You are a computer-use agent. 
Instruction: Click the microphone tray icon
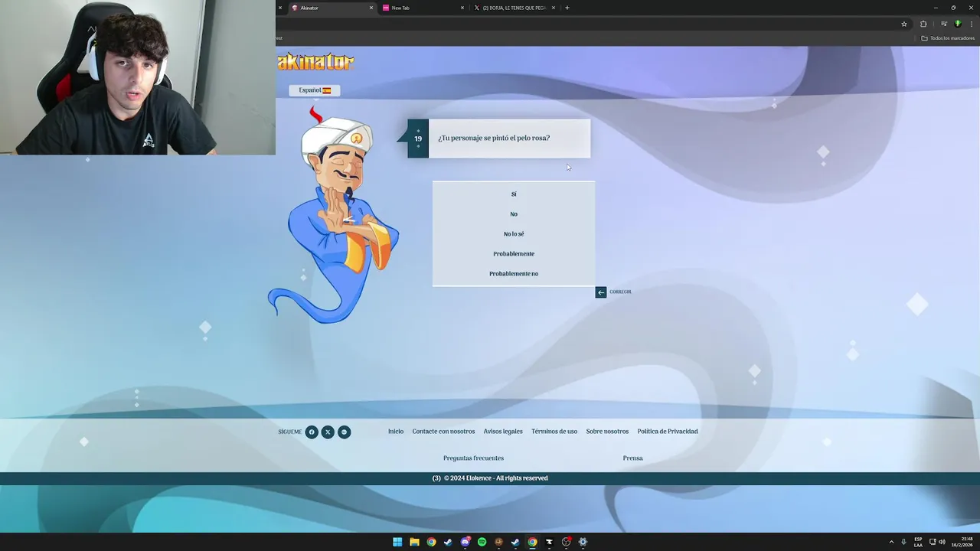click(903, 542)
